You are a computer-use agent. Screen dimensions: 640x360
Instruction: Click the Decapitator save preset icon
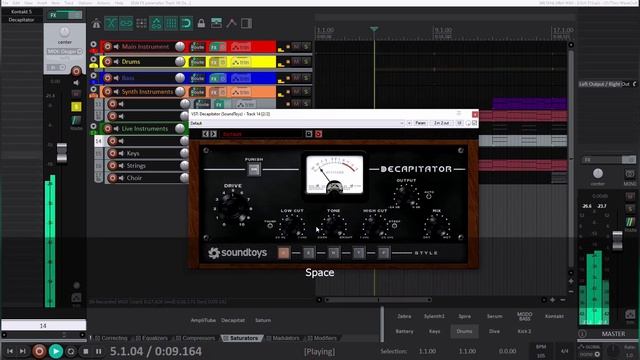point(309,134)
